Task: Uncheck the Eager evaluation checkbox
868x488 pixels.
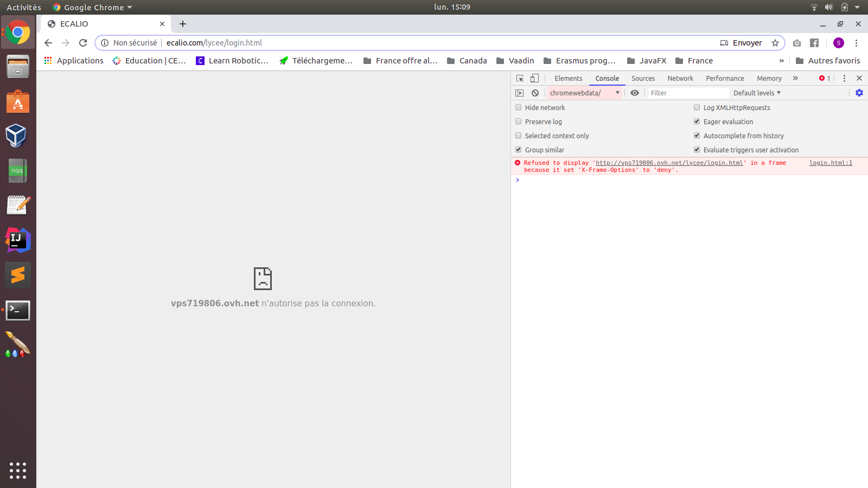Action: pyautogui.click(x=697, y=121)
